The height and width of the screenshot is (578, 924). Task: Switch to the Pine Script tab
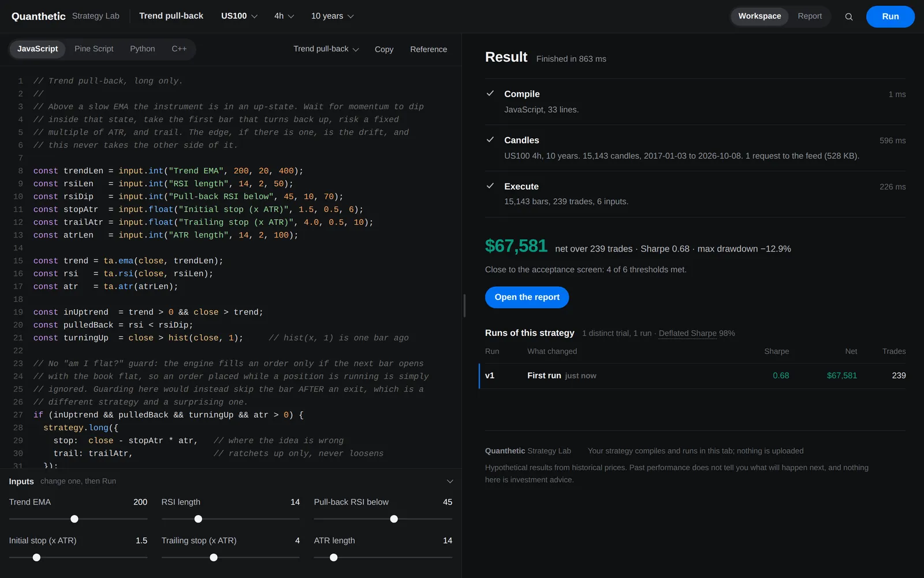[x=94, y=49]
